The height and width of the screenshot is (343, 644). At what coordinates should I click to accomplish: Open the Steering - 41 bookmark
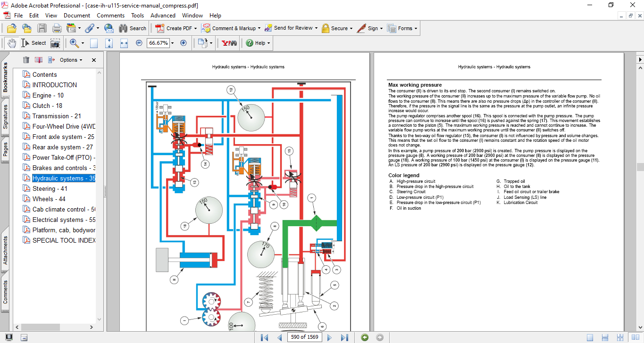50,188
